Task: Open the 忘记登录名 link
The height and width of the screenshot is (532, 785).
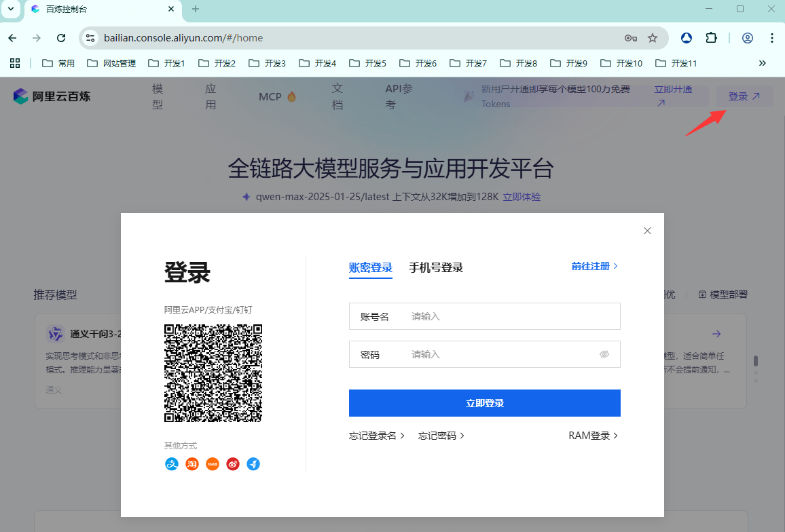Action: (376, 436)
